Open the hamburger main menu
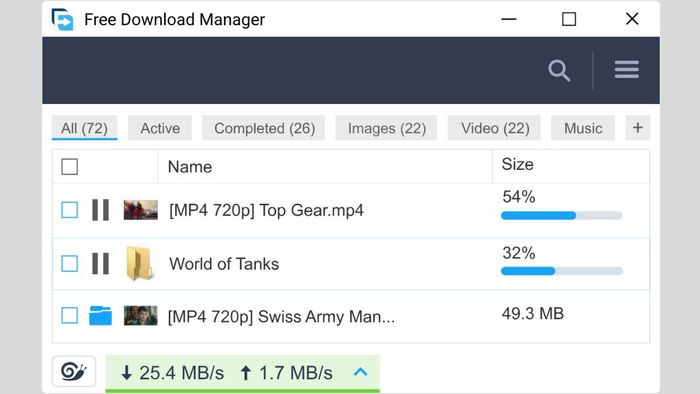This screenshot has width=700, height=394. tap(626, 70)
